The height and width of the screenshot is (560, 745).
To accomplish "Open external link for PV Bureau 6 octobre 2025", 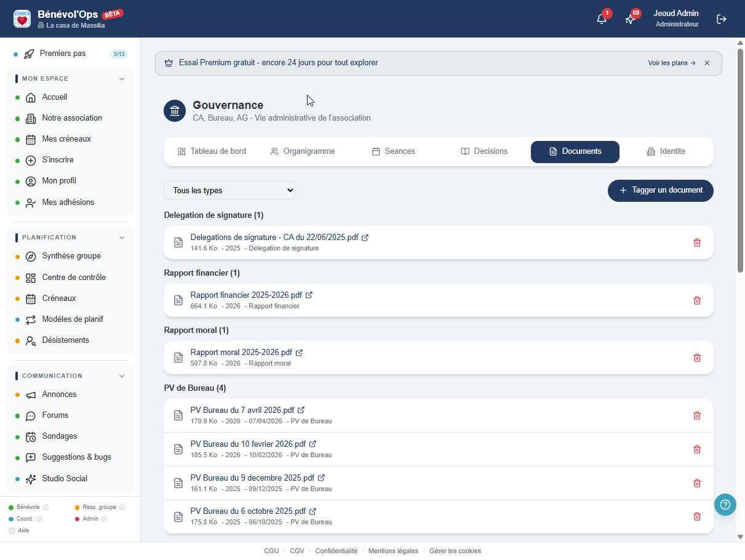I will click(x=313, y=511).
